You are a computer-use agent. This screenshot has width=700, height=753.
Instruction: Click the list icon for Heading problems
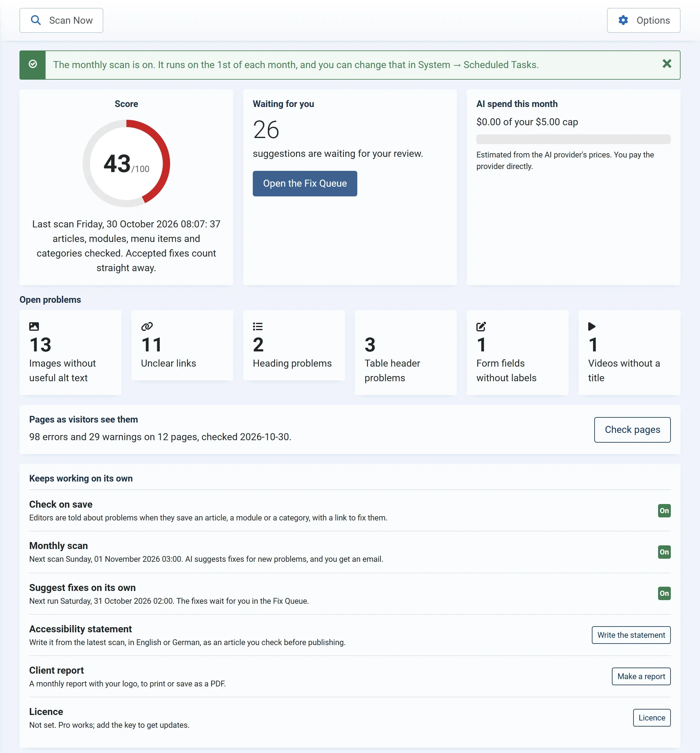tap(258, 326)
